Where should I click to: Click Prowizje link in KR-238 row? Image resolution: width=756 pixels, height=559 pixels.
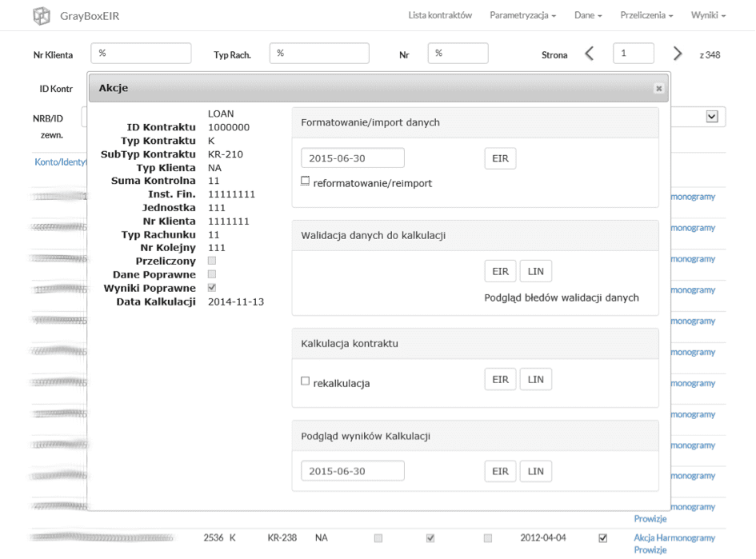(x=650, y=550)
